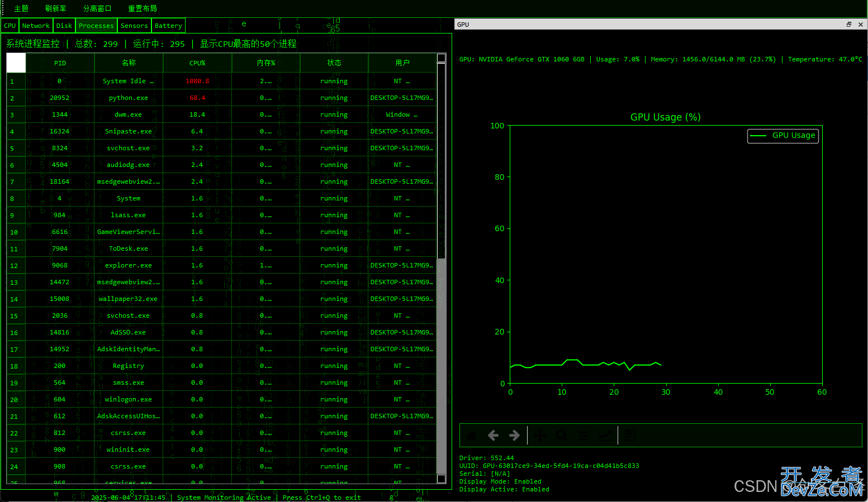Click PID cell 16324
Viewport: 868px width, 502px height.
point(60,131)
